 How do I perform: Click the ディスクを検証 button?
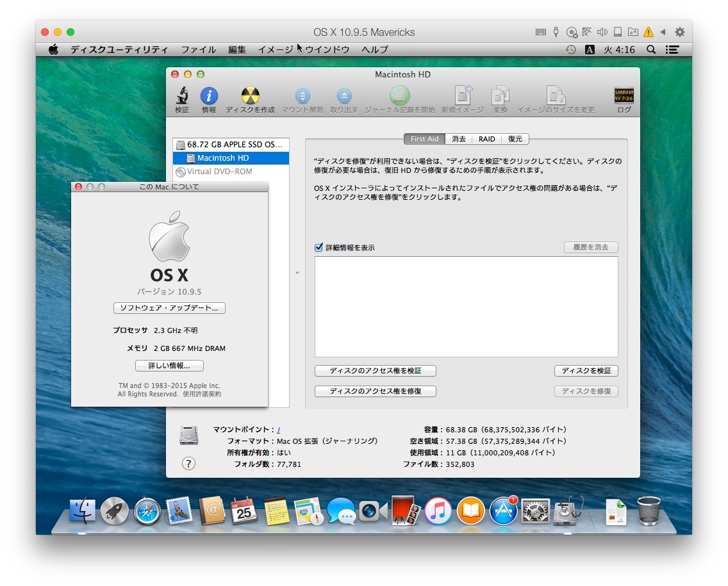click(x=586, y=371)
